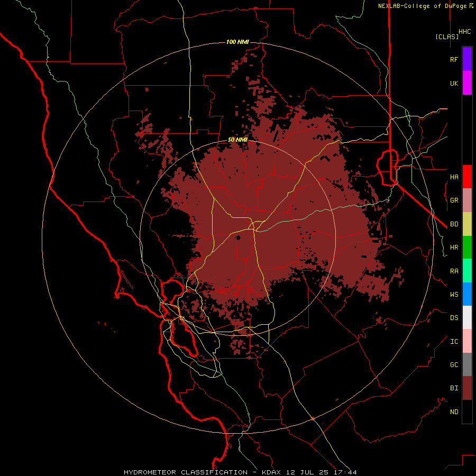
Task: Click the WS legend label
Action: pyautogui.click(x=454, y=294)
